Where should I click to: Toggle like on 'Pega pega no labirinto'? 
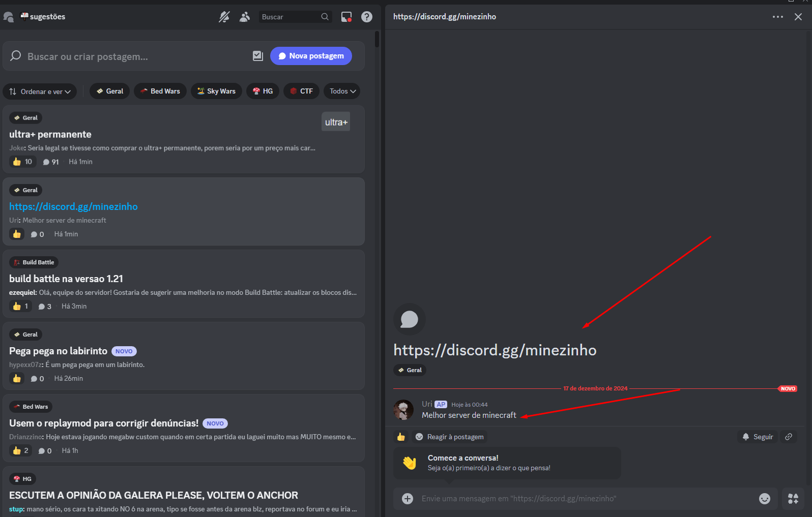click(x=17, y=378)
